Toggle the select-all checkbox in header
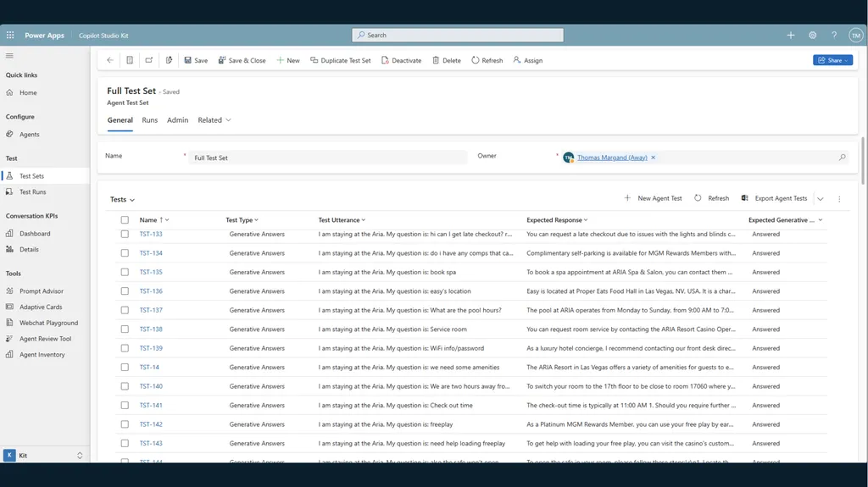The width and height of the screenshot is (868, 487). point(125,219)
